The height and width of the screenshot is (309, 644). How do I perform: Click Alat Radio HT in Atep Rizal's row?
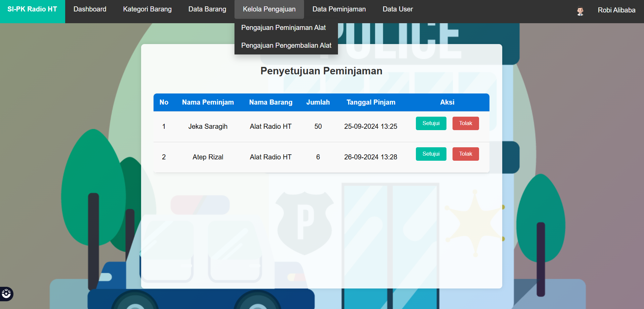[x=271, y=157]
